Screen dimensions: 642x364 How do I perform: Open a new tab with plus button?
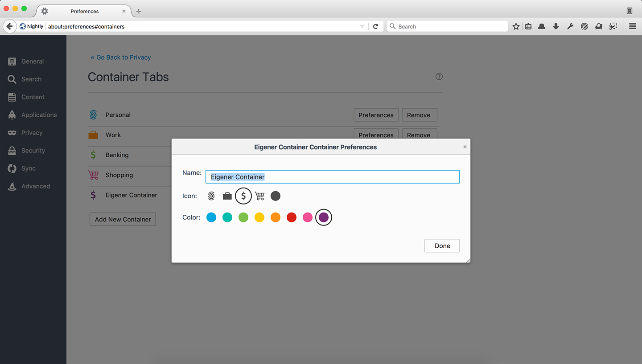click(139, 11)
